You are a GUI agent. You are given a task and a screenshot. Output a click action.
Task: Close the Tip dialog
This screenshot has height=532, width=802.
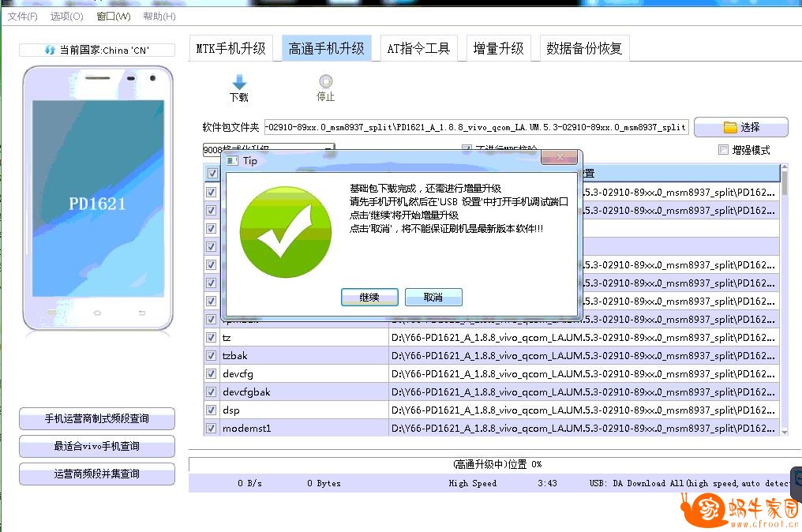click(x=560, y=157)
